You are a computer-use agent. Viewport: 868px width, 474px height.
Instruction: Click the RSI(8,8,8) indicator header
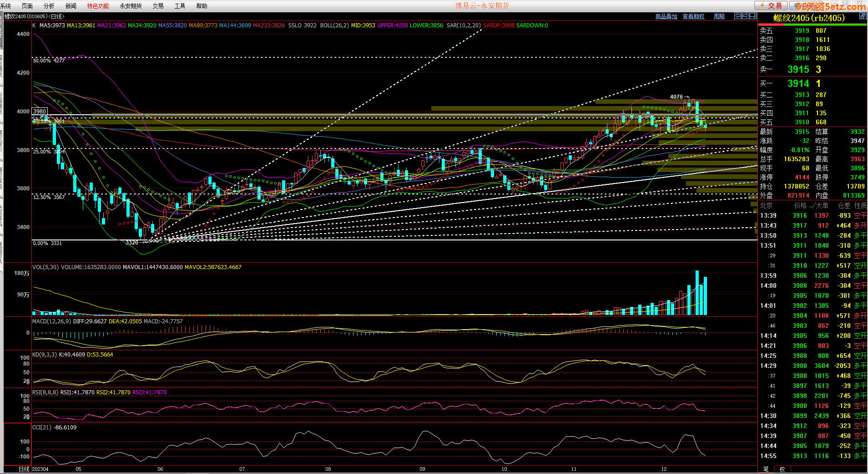45,392
